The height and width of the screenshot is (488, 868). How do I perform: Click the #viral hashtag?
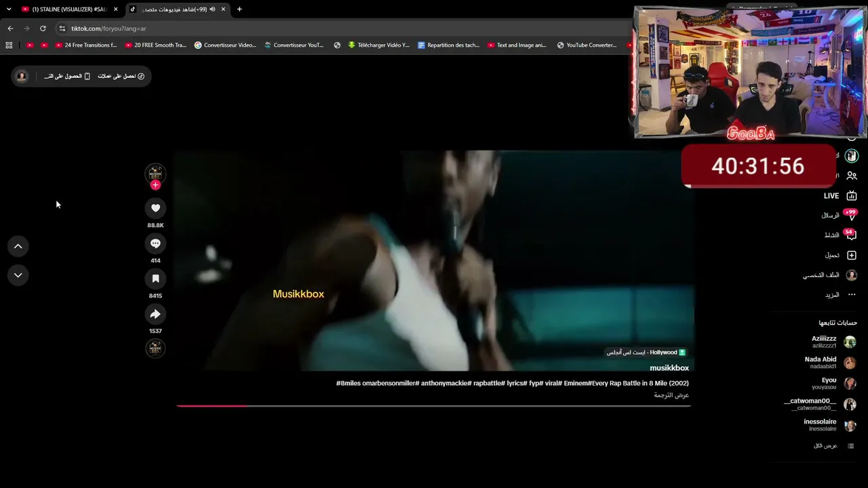(x=553, y=384)
